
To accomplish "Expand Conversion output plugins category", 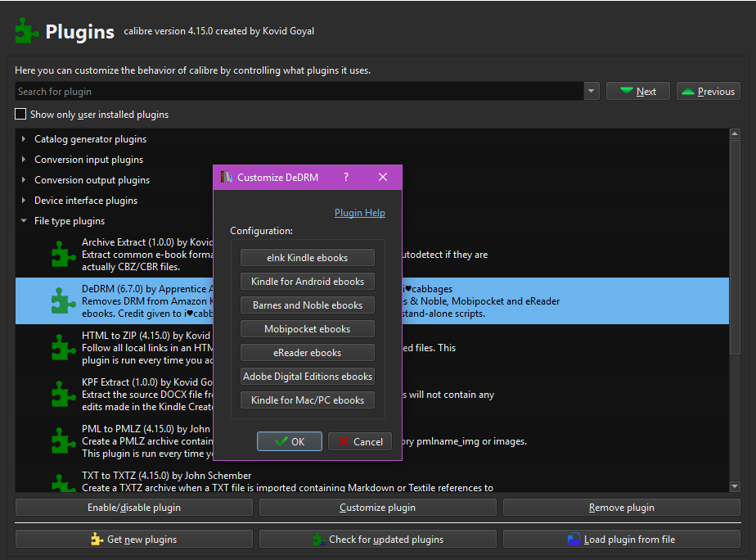I will 23,180.
